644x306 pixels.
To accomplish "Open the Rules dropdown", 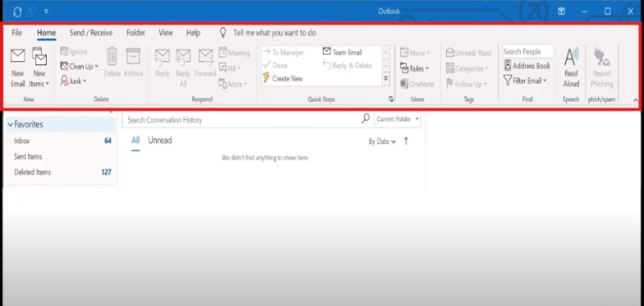I will pos(414,68).
